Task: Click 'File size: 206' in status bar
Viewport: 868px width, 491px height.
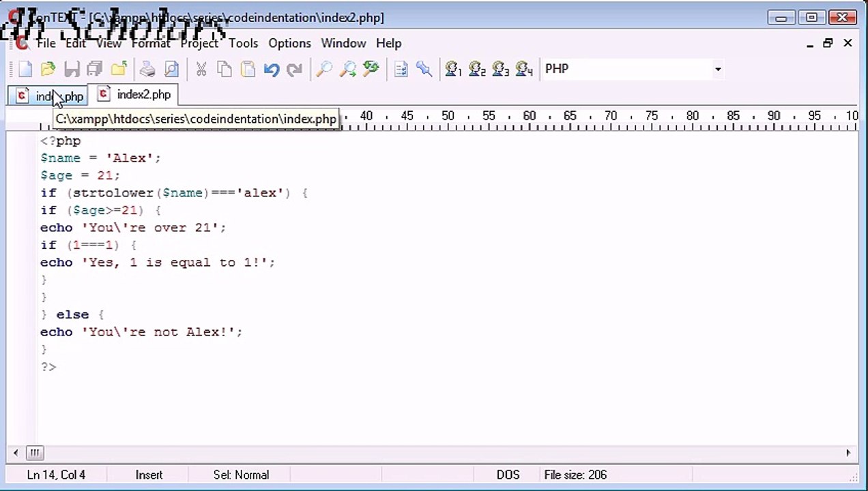Action: [575, 475]
